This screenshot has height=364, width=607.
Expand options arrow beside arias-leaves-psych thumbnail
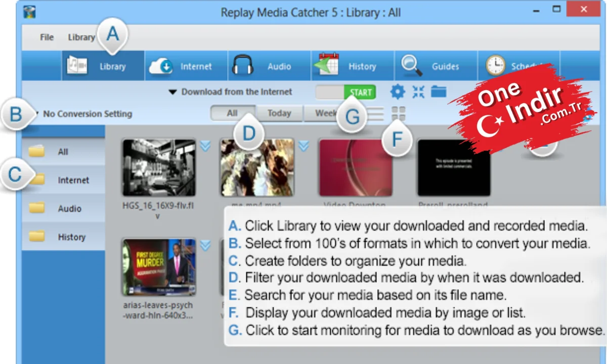(205, 245)
